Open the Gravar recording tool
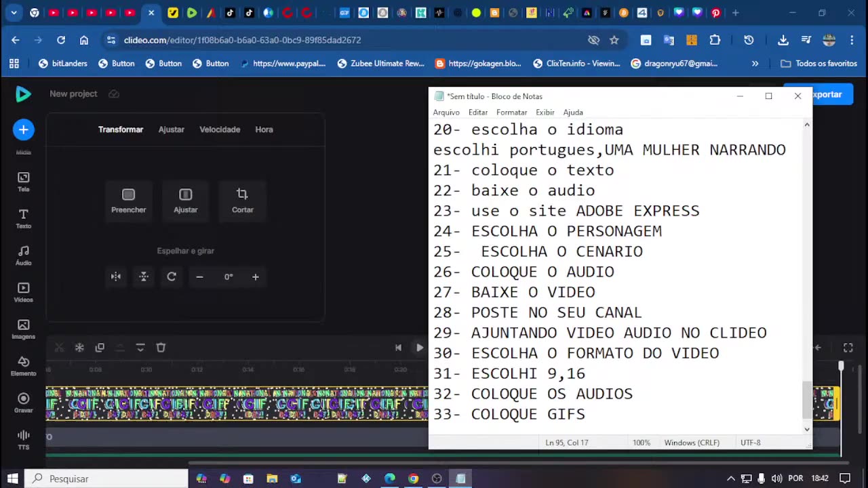Screen dimensions: 868x488 coord(23,403)
